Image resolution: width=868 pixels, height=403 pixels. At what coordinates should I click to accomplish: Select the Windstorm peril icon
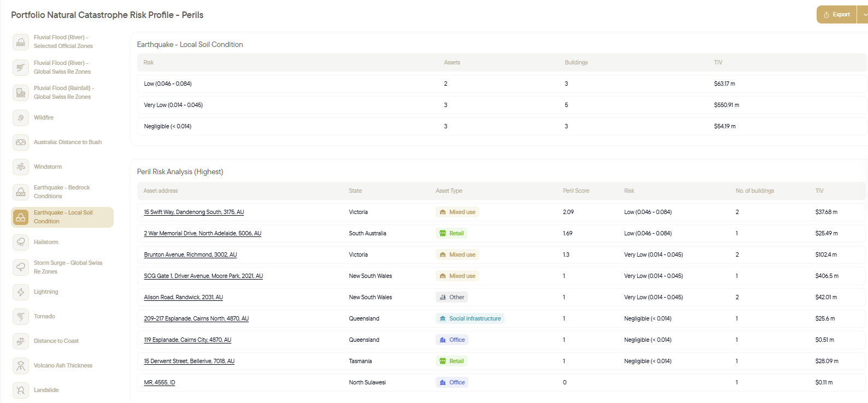pyautogui.click(x=21, y=167)
